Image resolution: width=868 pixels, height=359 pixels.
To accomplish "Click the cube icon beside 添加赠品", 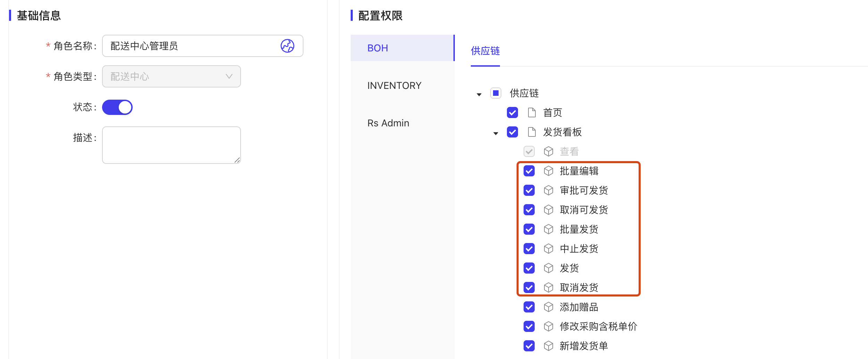I will point(548,307).
